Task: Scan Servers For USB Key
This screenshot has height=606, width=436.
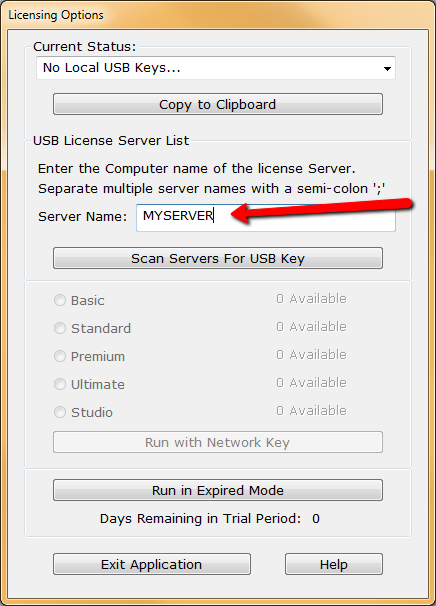Action: pyautogui.click(x=218, y=258)
